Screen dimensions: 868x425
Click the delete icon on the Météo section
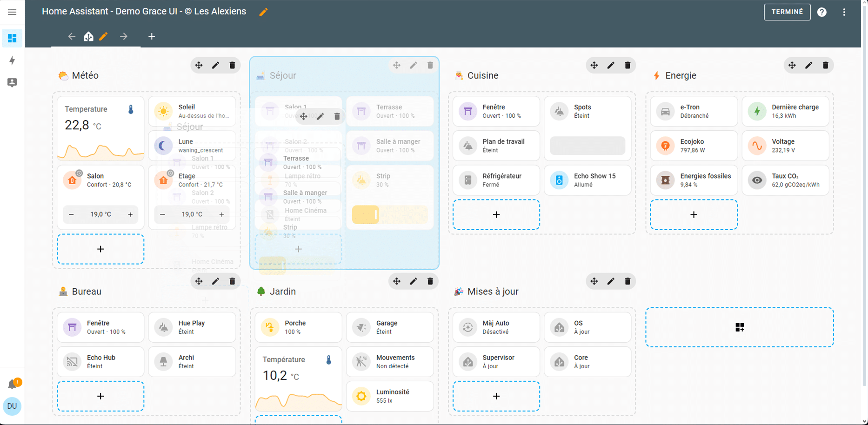pyautogui.click(x=232, y=65)
